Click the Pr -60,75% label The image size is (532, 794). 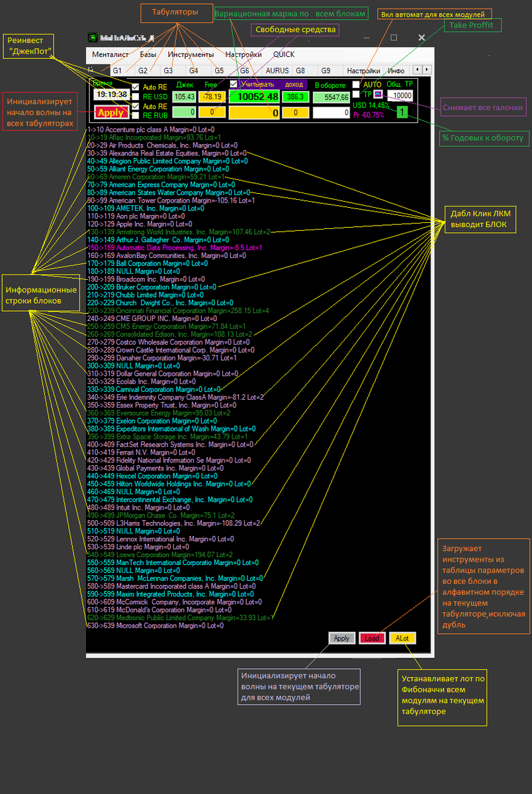368,115
